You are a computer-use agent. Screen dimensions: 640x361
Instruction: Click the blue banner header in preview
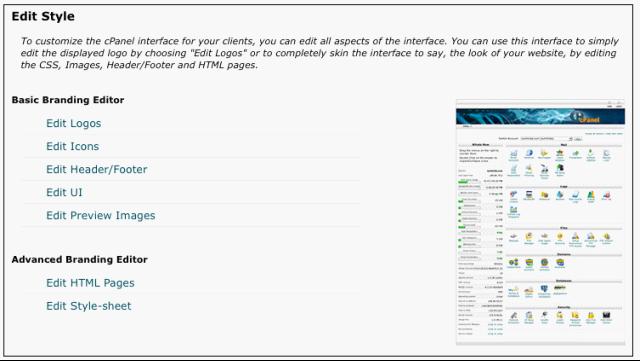tap(540, 116)
